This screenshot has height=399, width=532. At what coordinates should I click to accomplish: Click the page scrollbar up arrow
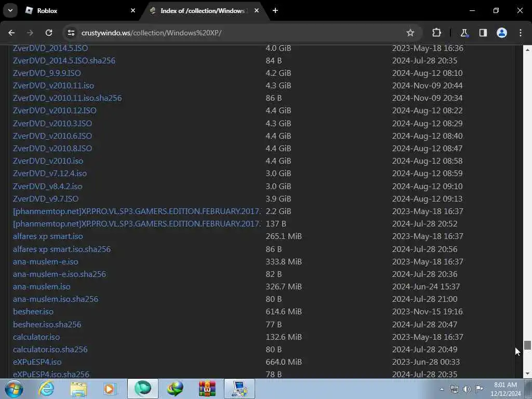point(527,49)
